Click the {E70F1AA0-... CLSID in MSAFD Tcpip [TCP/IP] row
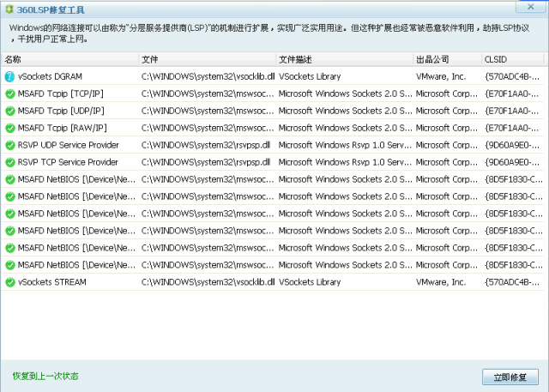 [x=512, y=93]
